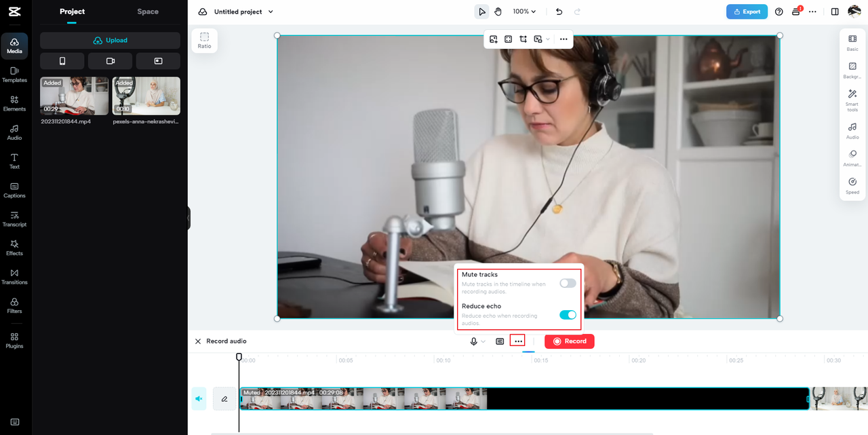Select the 202311201844.mp4 media thumbnail
Image resolution: width=868 pixels, height=435 pixels.
(x=75, y=96)
